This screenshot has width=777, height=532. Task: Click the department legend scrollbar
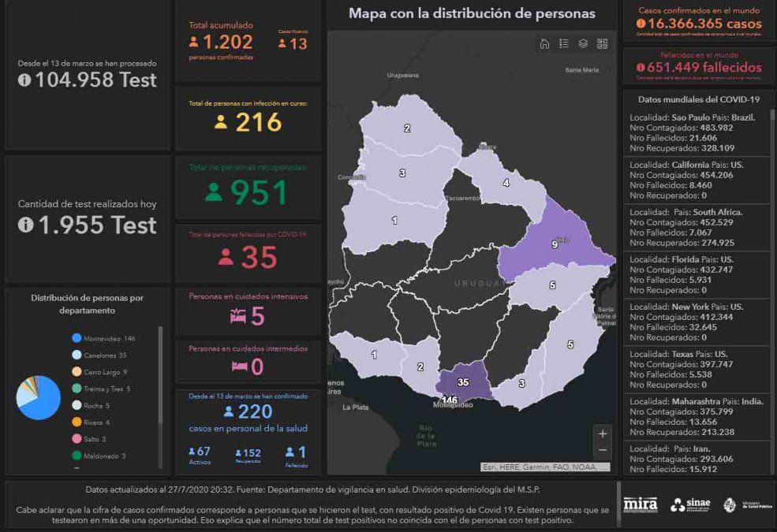160,370
